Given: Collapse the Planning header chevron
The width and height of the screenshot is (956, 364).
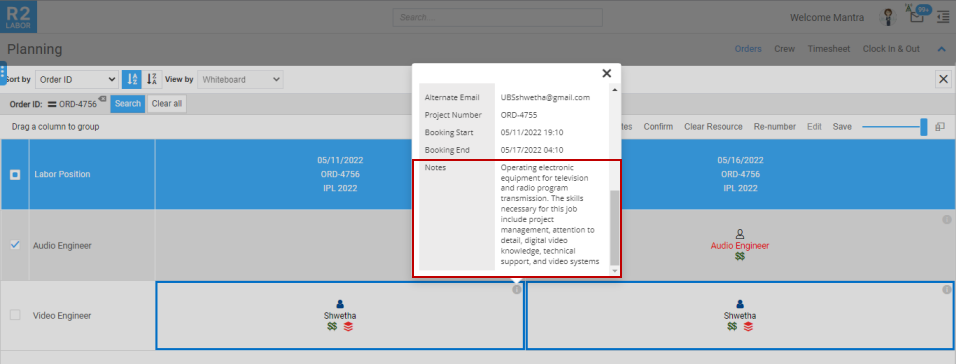Looking at the screenshot, I should [941, 49].
